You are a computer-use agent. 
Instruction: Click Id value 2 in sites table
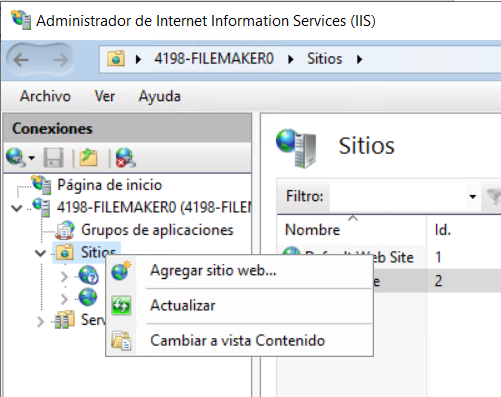[438, 281]
